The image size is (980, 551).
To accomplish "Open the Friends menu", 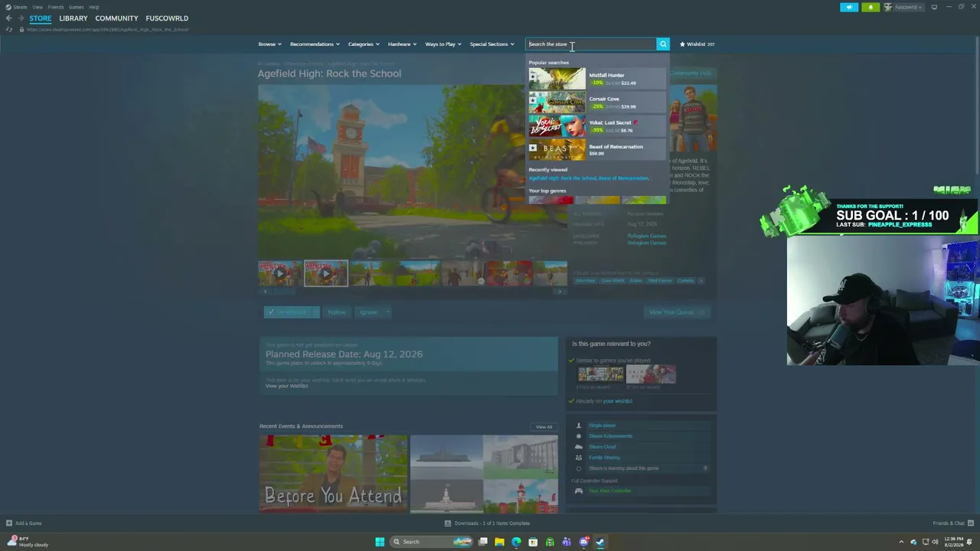I will pos(56,7).
